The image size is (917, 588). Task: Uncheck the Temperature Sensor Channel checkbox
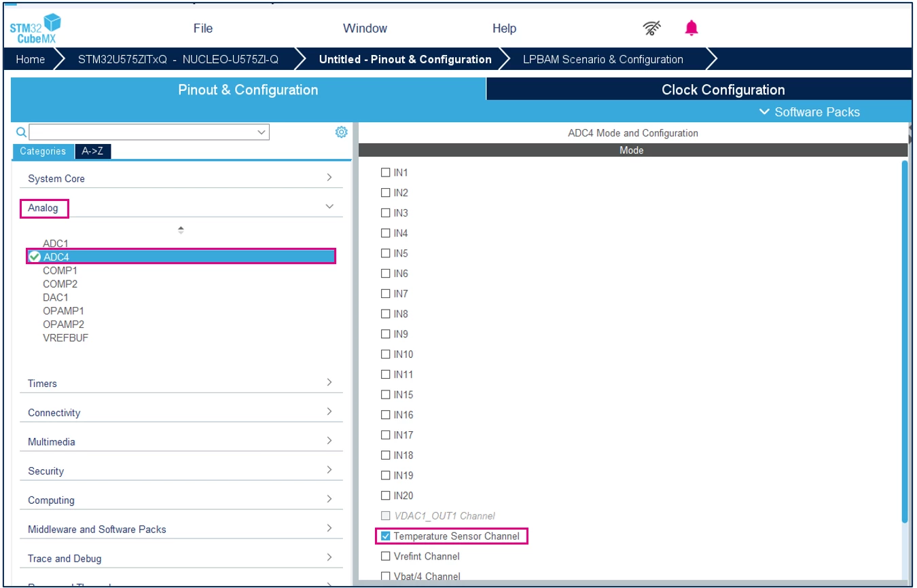tap(386, 536)
